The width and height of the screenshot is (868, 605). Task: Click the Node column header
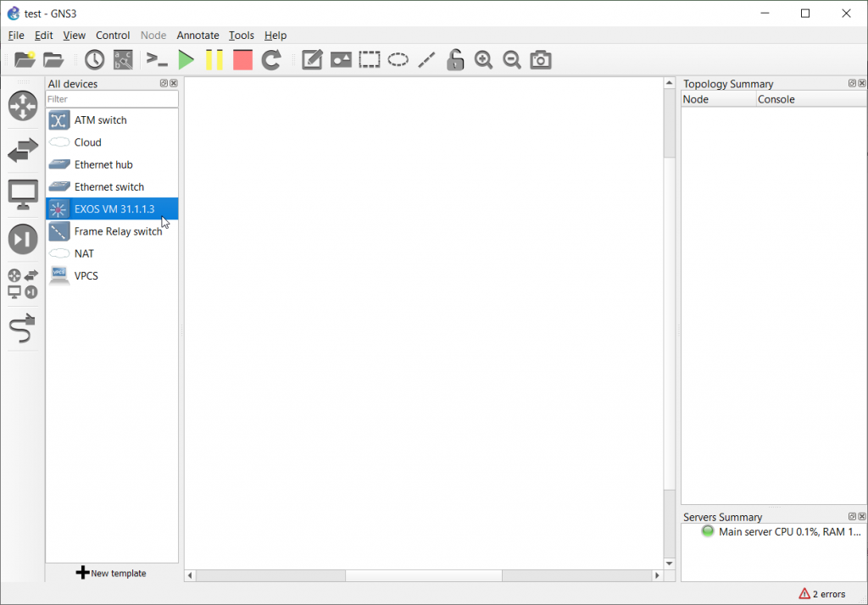click(x=719, y=100)
